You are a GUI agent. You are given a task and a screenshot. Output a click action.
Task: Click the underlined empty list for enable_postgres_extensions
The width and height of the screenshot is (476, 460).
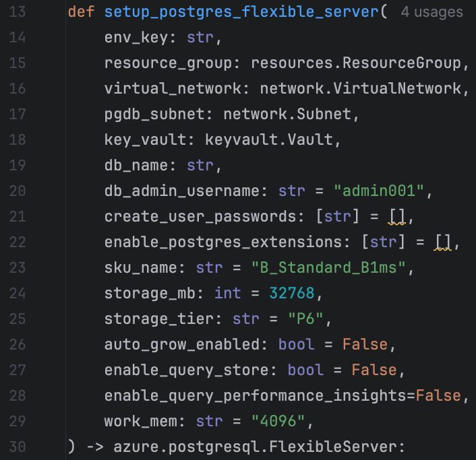pos(442,242)
